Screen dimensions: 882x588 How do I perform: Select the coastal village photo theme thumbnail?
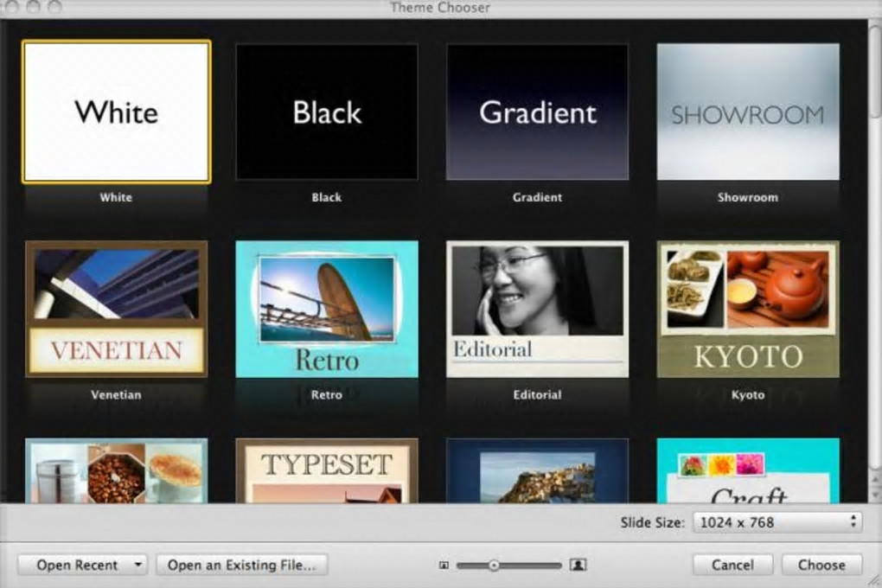pos(537,470)
